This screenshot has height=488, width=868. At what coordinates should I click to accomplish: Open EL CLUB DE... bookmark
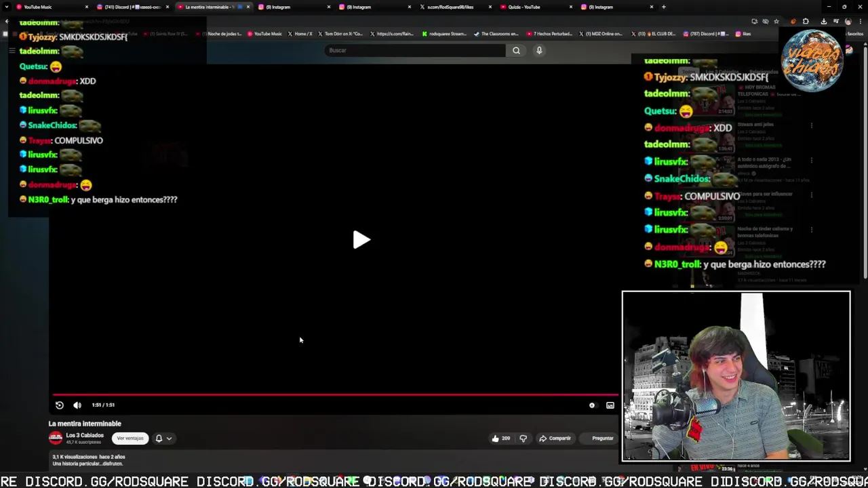pyautogui.click(x=654, y=34)
